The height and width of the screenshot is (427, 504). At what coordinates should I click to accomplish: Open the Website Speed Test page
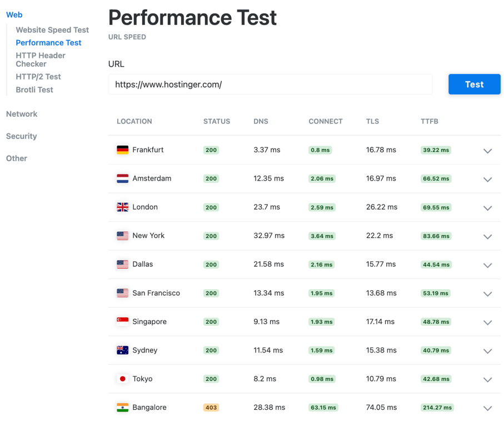[53, 29]
